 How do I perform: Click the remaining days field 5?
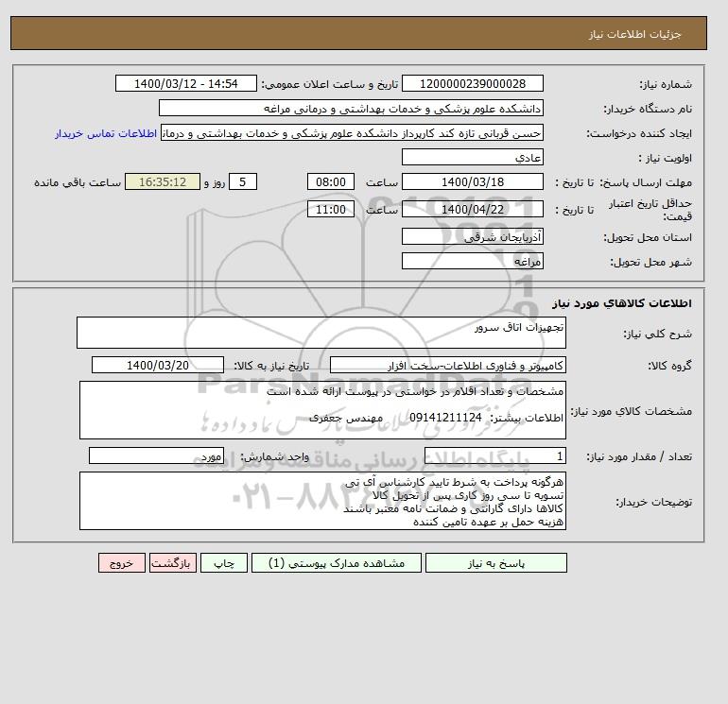(x=242, y=182)
